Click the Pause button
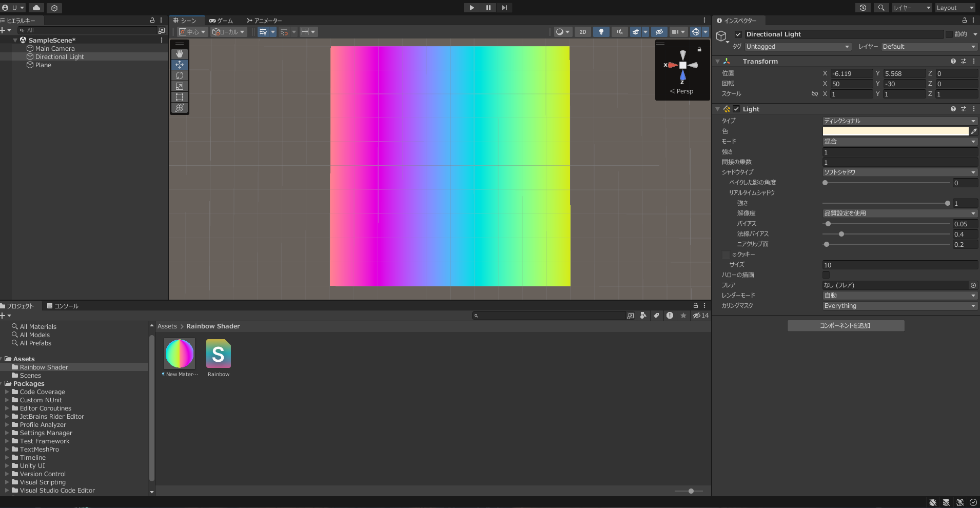The width and height of the screenshot is (980, 508). (x=488, y=8)
